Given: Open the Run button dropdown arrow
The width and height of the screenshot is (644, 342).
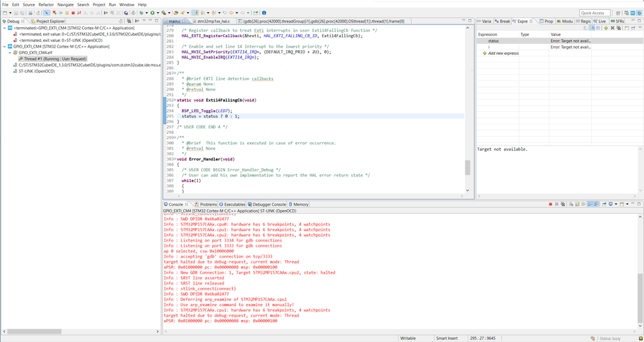Looking at the screenshot, I should 158,13.
